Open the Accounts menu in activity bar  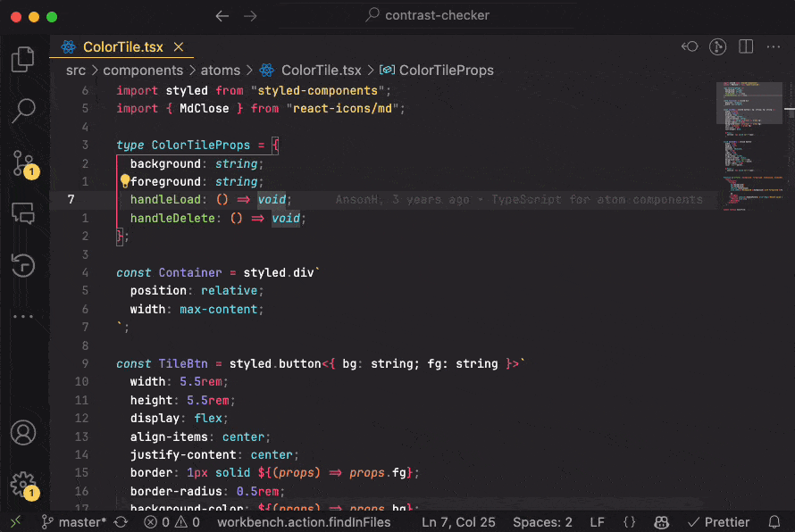[23, 433]
